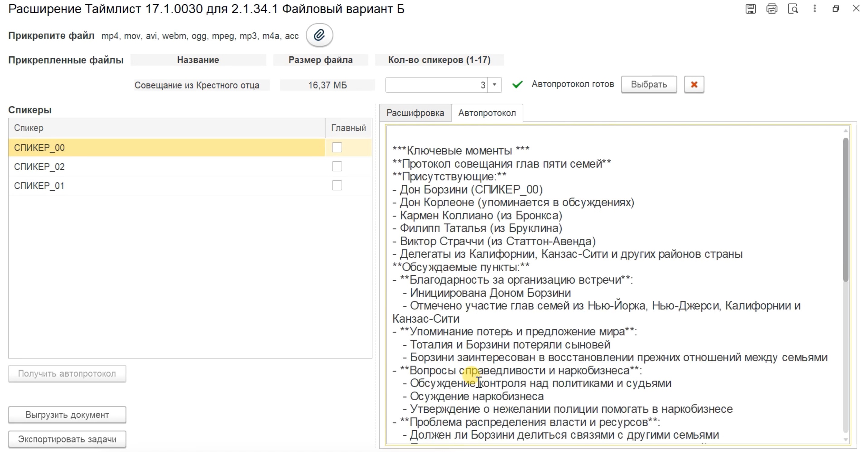Click the file size 16,37 МБ cell

coord(327,85)
